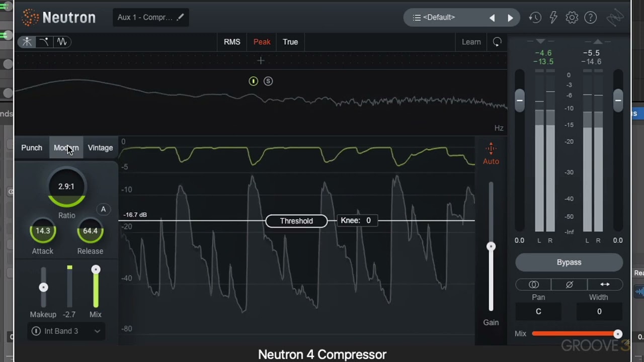
Task: Open undo history clock icon
Action: [535, 18]
